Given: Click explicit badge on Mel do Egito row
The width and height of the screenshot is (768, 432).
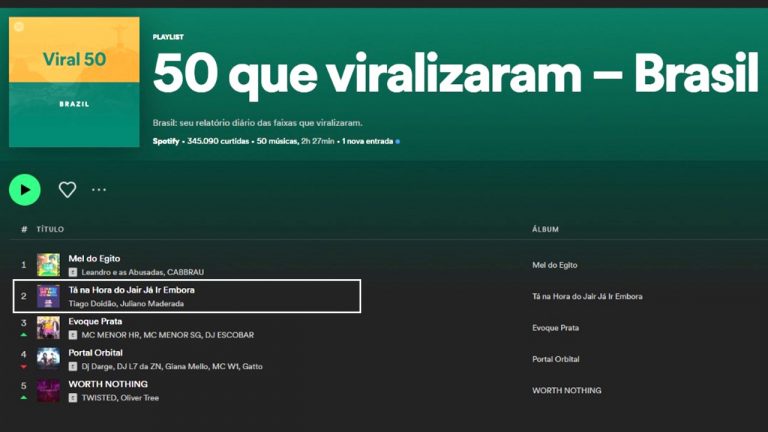Looking at the screenshot, I should (73, 272).
